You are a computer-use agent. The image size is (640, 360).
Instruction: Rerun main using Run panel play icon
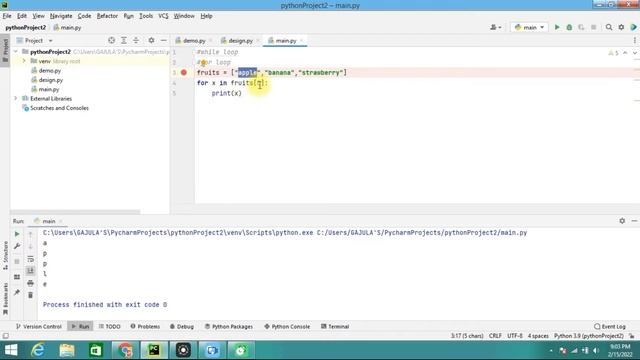[17, 234]
